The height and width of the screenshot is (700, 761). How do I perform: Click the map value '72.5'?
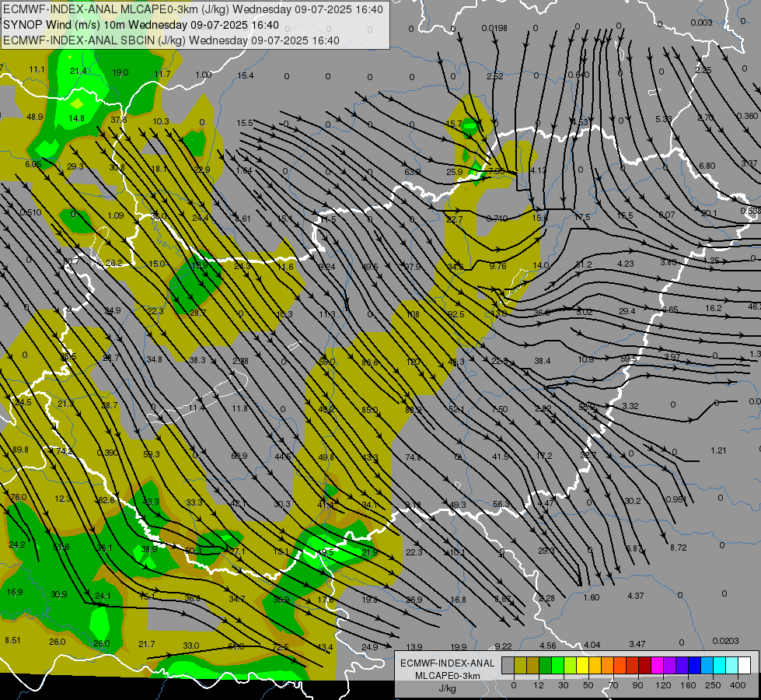(281, 647)
